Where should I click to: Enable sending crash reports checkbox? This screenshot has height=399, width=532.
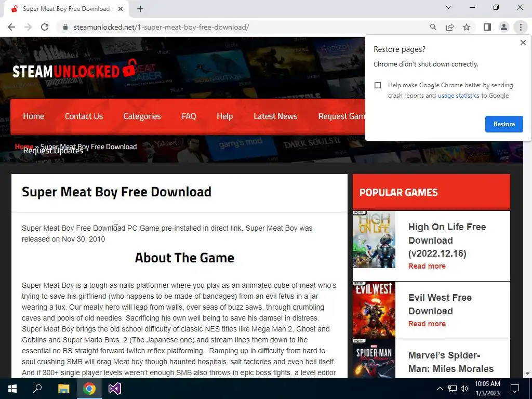coord(378,85)
